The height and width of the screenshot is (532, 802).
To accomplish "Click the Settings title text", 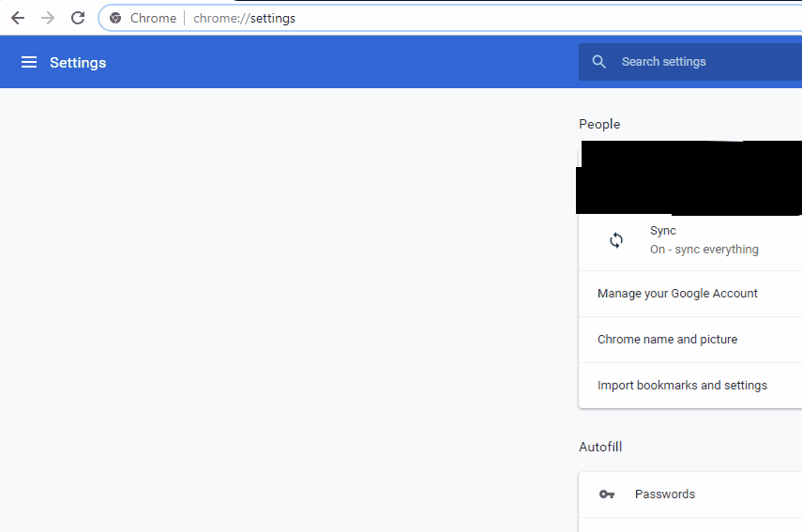I will [x=78, y=63].
